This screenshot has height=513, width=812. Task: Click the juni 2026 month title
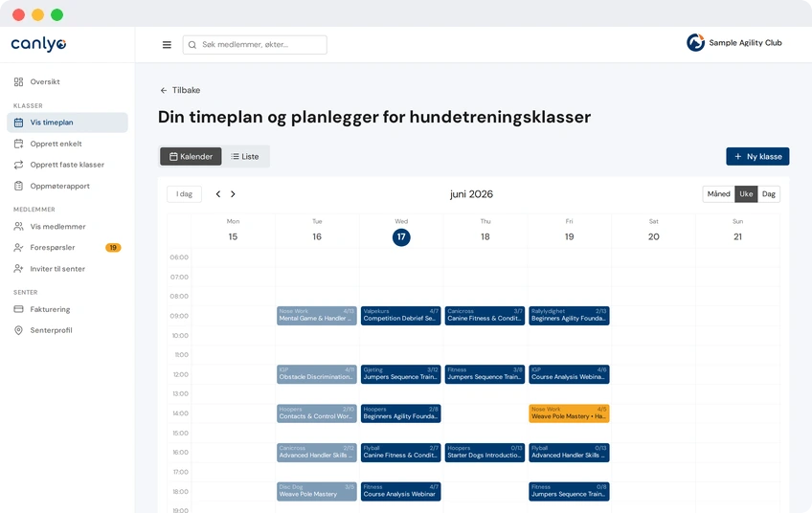coord(471,194)
